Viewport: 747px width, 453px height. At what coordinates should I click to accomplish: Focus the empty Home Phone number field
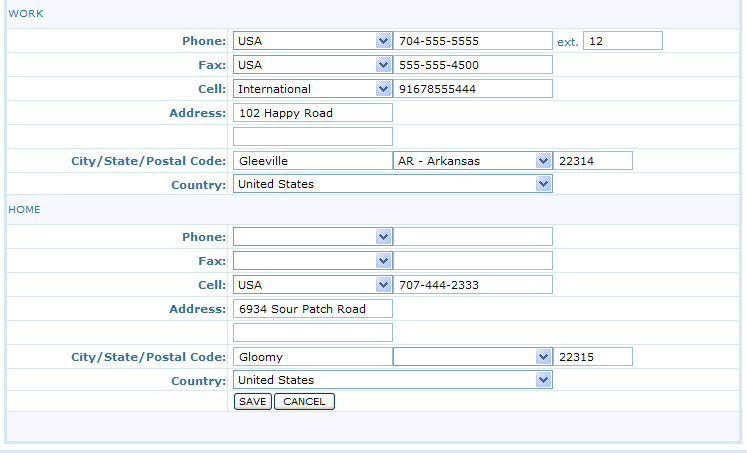473,237
